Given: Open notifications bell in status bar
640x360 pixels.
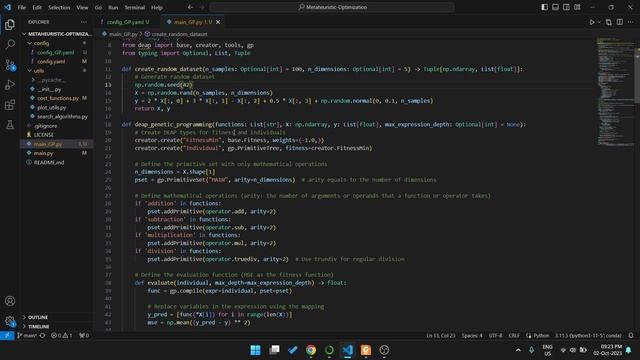Looking at the screenshot, I should coord(631,336).
